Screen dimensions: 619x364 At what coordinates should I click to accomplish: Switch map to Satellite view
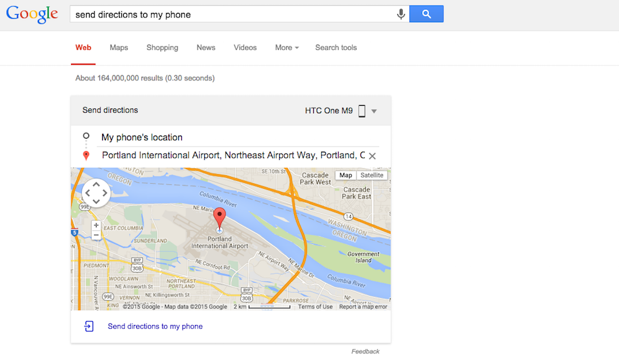[372, 175]
